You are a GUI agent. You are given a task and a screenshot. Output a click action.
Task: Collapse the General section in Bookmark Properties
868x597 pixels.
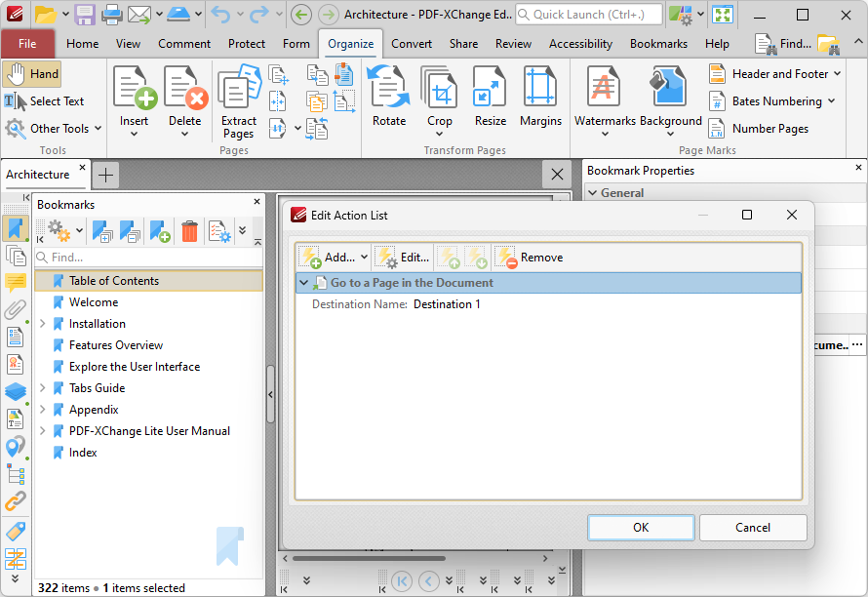click(x=593, y=193)
